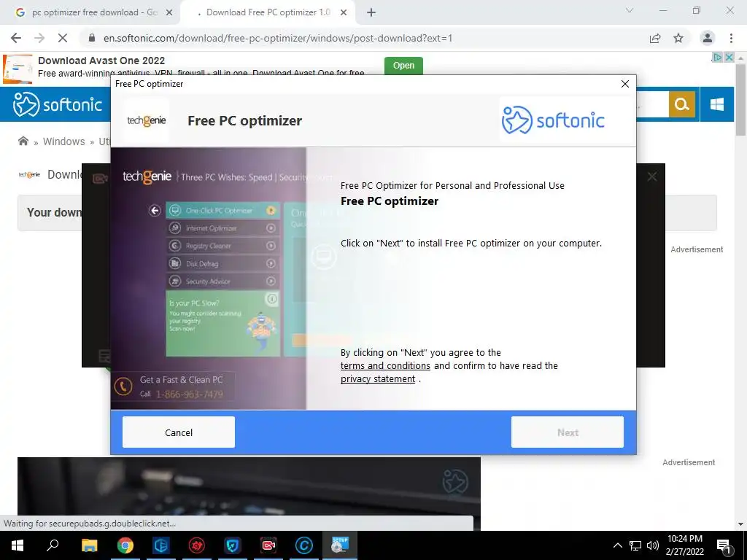Open the terms and conditions link

tap(385, 366)
